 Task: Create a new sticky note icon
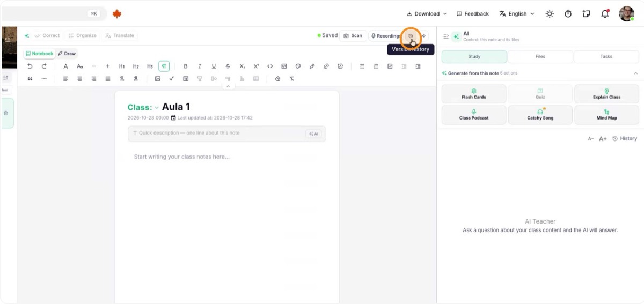point(587,14)
